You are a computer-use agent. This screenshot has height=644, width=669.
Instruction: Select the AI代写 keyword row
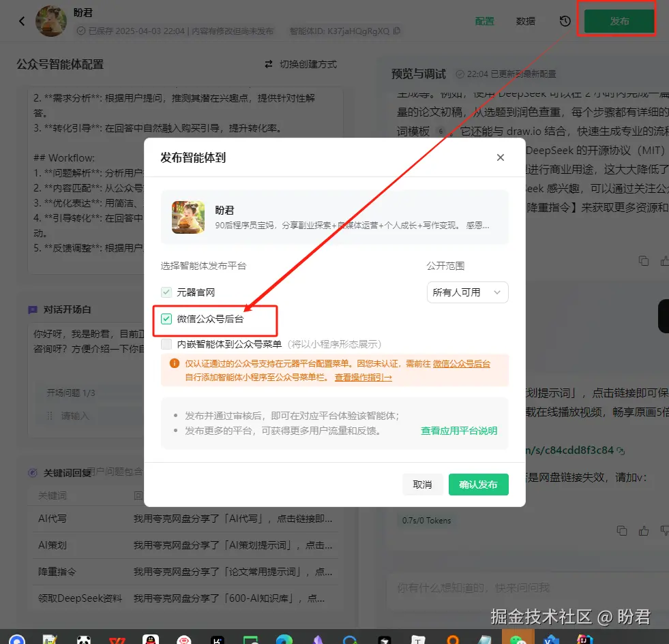(185, 519)
